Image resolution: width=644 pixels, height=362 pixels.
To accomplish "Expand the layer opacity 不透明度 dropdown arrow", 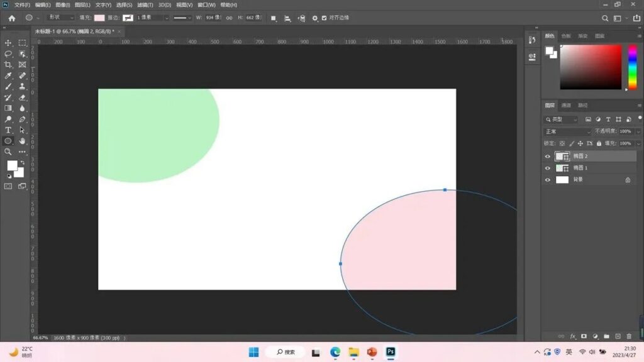I will point(638,132).
